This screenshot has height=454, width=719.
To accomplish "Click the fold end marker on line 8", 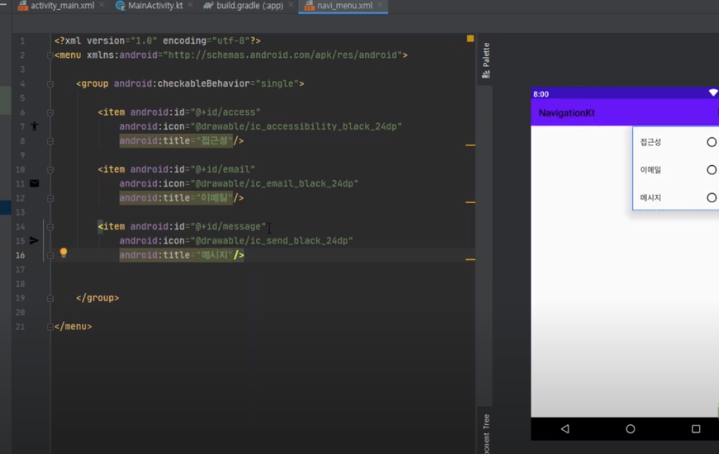I will click(50, 141).
